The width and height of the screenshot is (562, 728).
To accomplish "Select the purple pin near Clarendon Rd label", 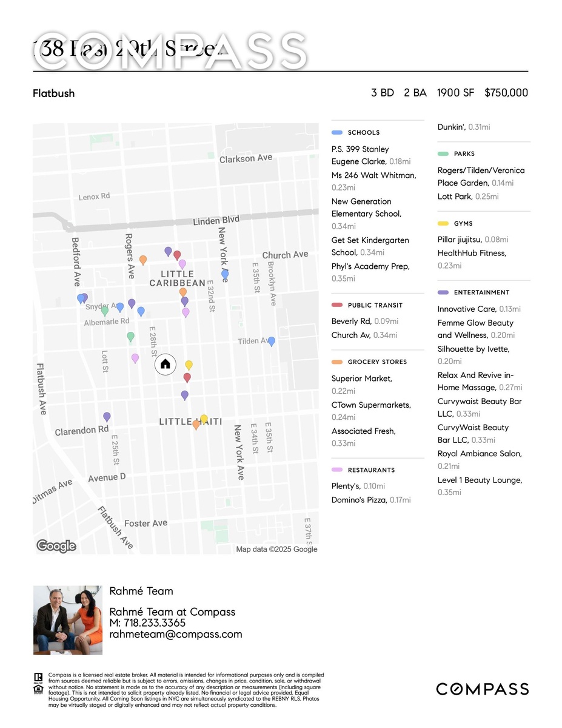I will [x=107, y=417].
